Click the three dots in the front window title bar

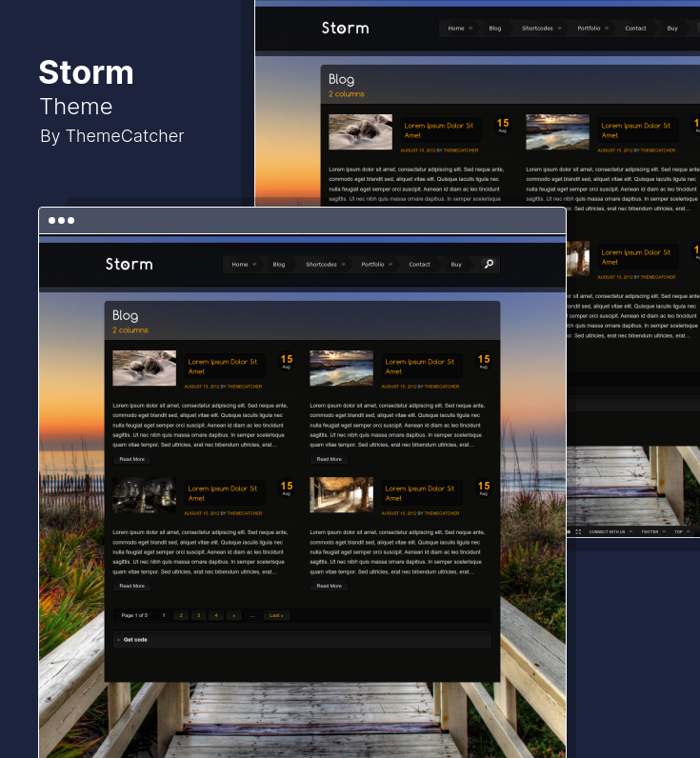point(61,220)
